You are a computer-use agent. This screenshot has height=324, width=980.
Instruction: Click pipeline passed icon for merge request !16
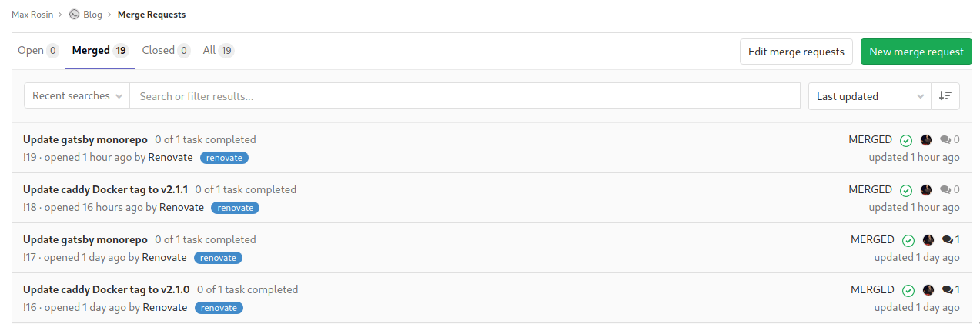[908, 290]
